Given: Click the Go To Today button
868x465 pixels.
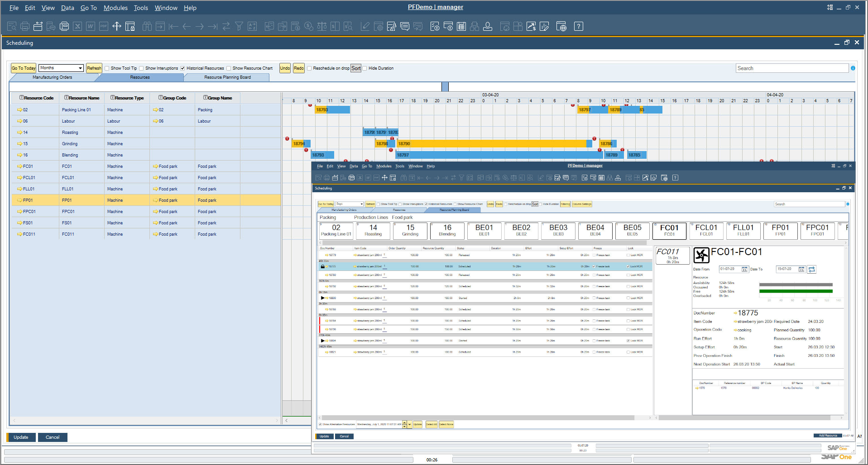Looking at the screenshot, I should pyautogui.click(x=24, y=68).
